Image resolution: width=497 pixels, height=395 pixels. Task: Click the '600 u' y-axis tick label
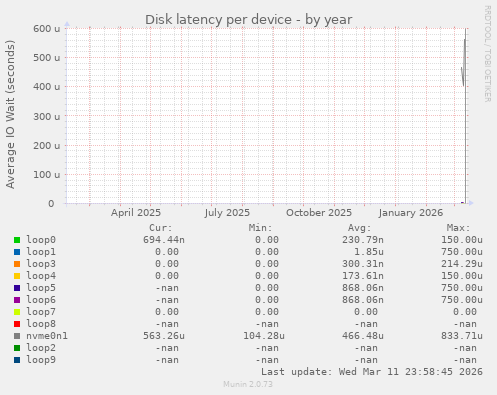pos(46,29)
